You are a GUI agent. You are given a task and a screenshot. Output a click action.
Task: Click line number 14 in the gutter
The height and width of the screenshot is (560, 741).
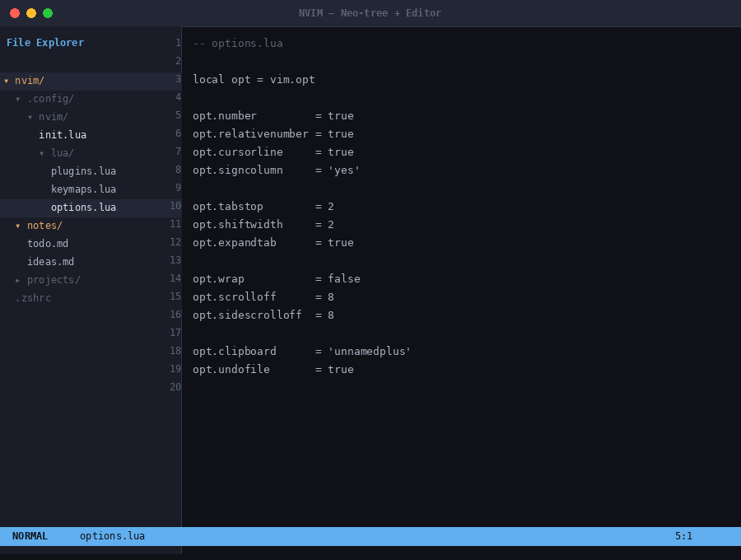(175, 278)
